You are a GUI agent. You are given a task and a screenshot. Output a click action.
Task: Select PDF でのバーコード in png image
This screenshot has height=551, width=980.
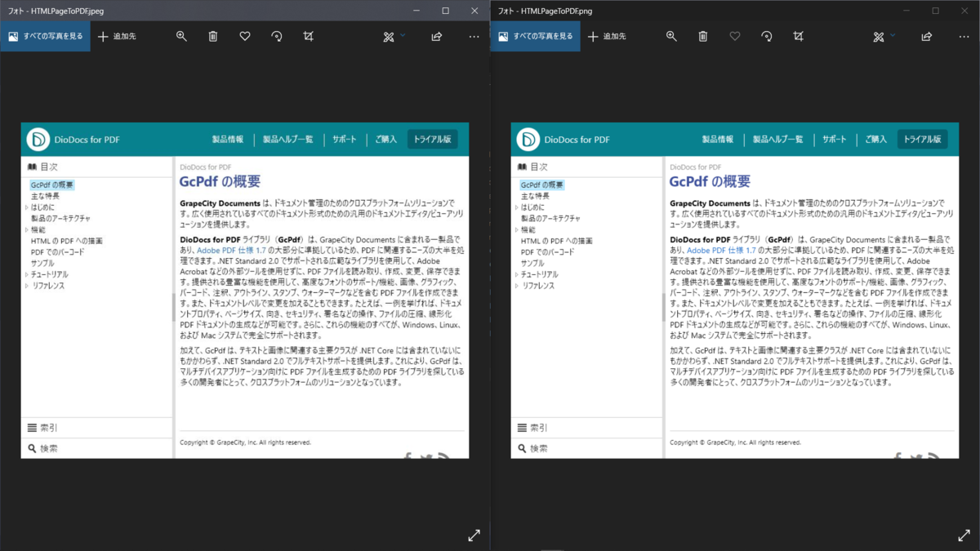[x=547, y=252]
